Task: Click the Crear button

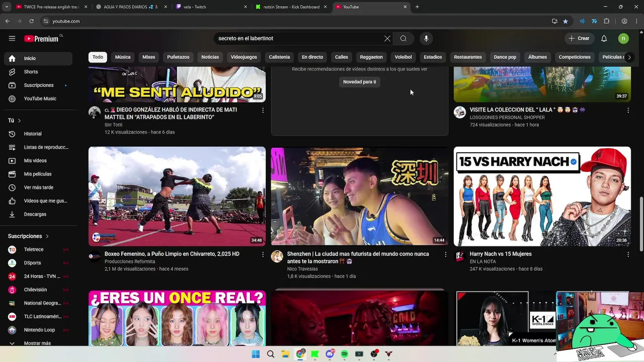Action: point(579,38)
